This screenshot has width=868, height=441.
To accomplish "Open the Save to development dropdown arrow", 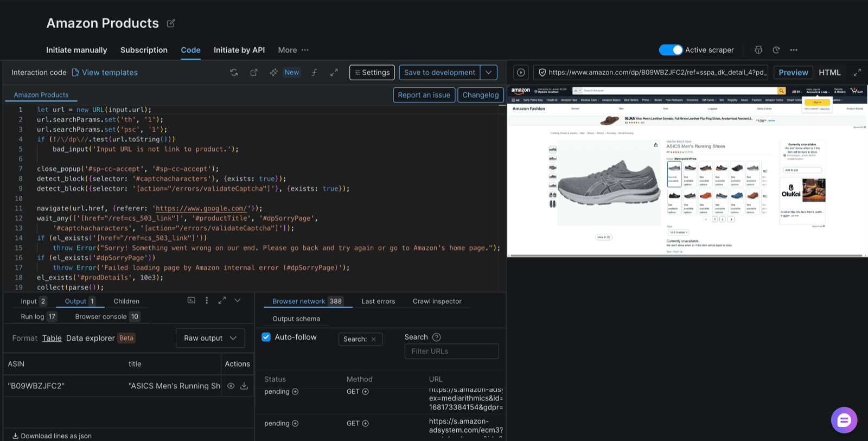I will coord(489,72).
